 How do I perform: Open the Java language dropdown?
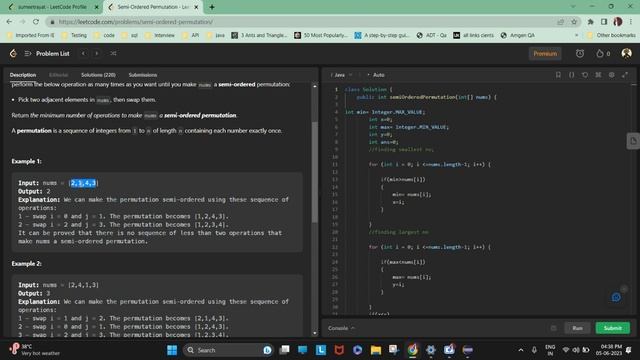coord(341,75)
